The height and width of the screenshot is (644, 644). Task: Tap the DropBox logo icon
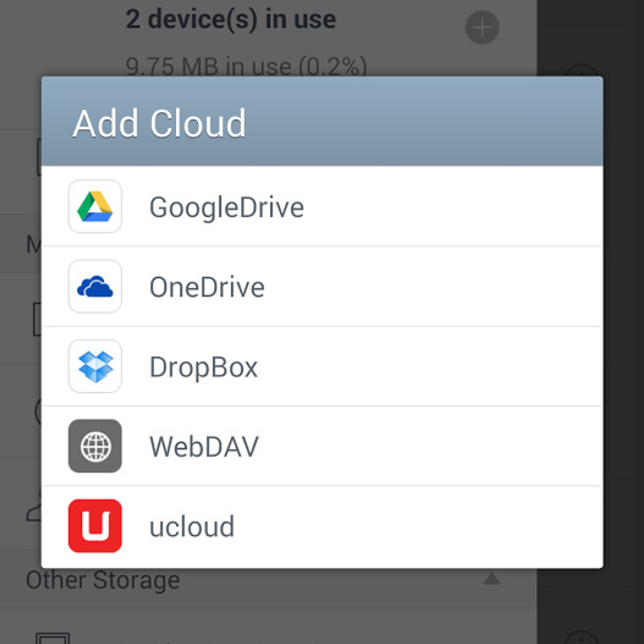coord(95,366)
